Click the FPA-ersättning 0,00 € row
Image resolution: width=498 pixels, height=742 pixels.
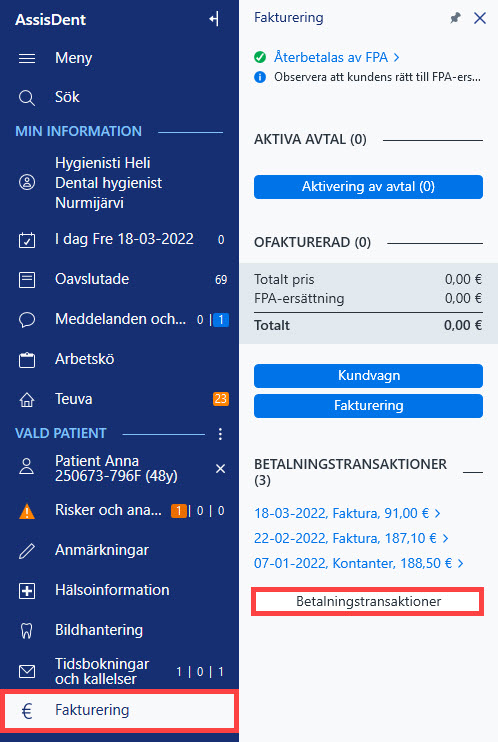[x=368, y=299]
